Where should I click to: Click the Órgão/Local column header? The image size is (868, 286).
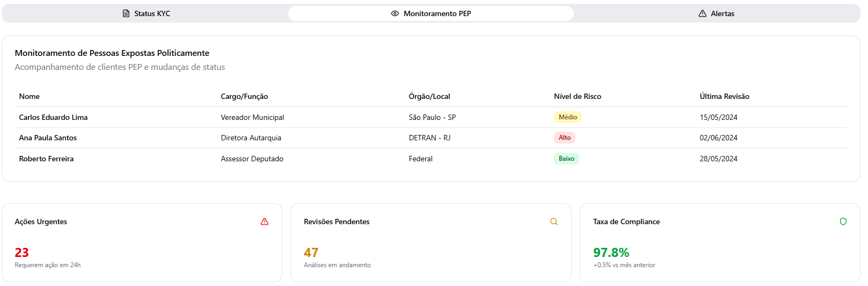tap(429, 96)
